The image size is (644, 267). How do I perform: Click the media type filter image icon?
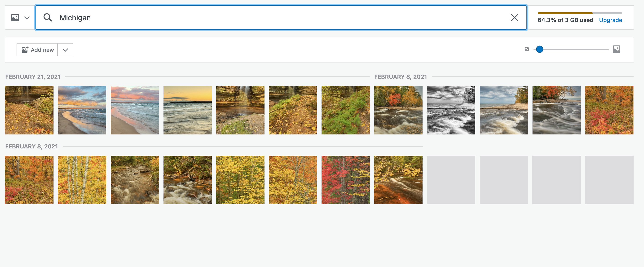click(15, 18)
